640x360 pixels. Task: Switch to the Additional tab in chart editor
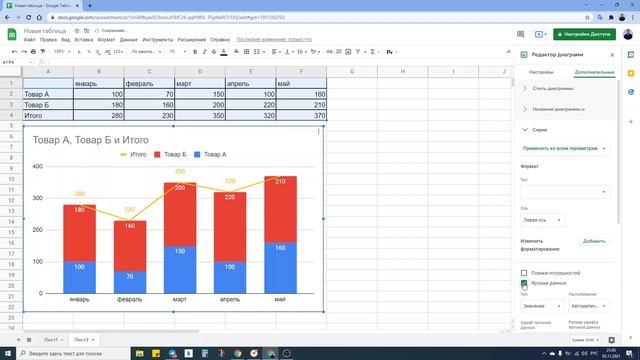click(x=594, y=72)
